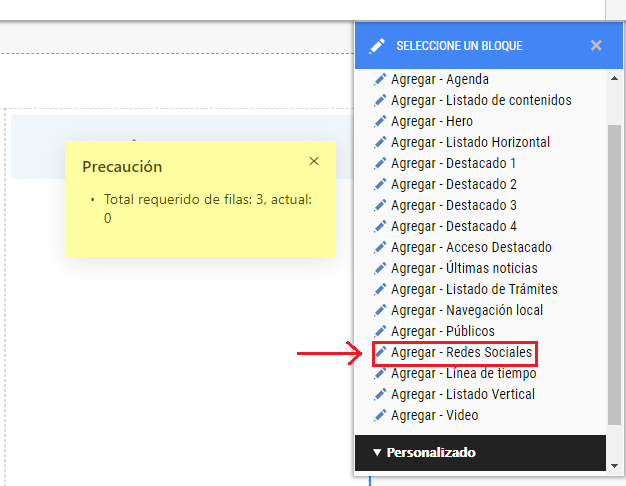Click pencil icon beside Agregar - Línea de tiempo
Screen dimensions: 626x486
click(x=380, y=374)
